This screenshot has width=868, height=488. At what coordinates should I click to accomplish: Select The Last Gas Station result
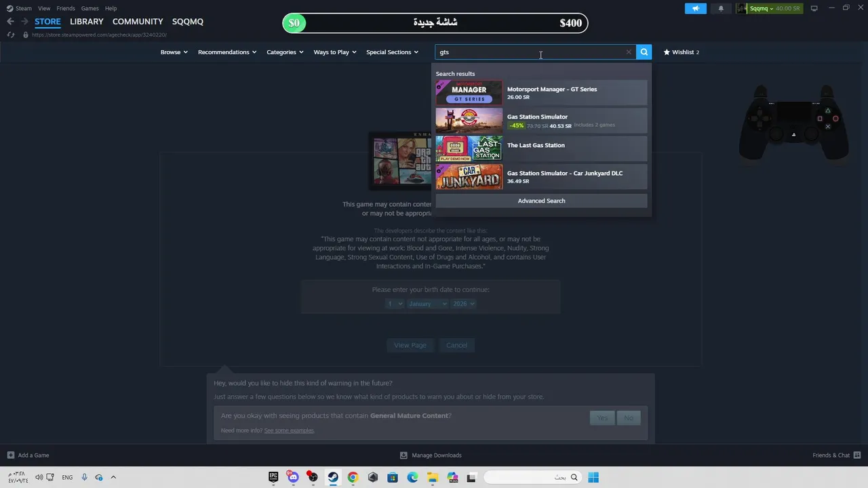[x=541, y=148]
